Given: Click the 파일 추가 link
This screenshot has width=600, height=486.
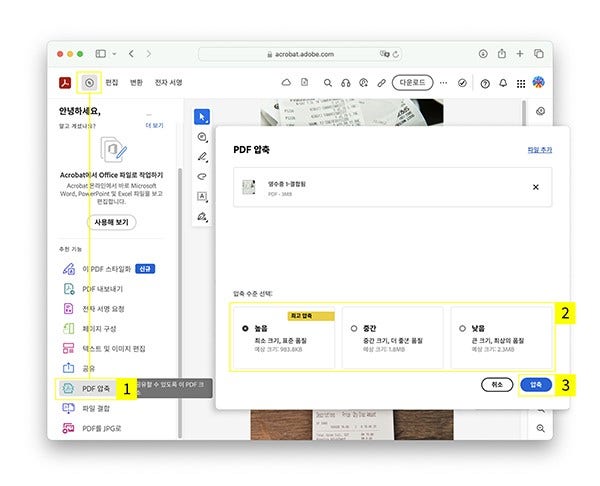Looking at the screenshot, I should pyautogui.click(x=540, y=150).
